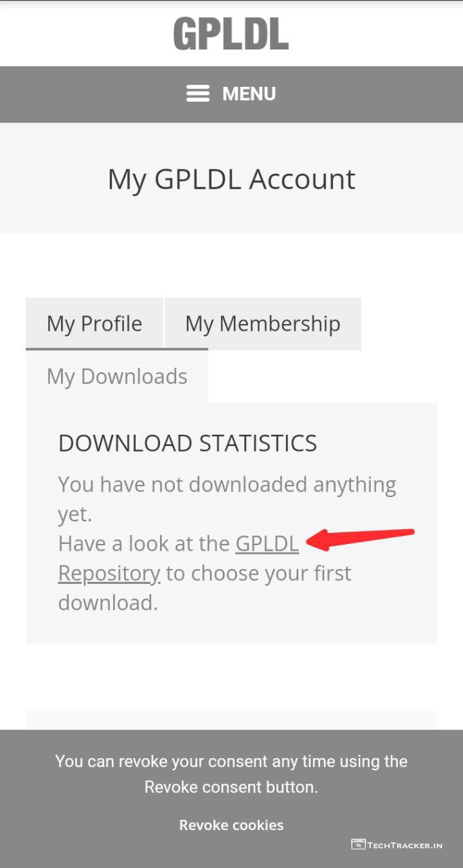Viewport: 463px width, 868px height.
Task: Switch to the My Profile tab
Action: (94, 323)
